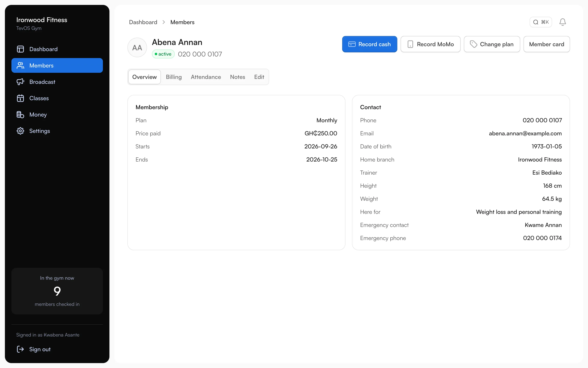This screenshot has width=588, height=368.
Task: Click the 2026-10-25 end date
Action: pos(322,159)
